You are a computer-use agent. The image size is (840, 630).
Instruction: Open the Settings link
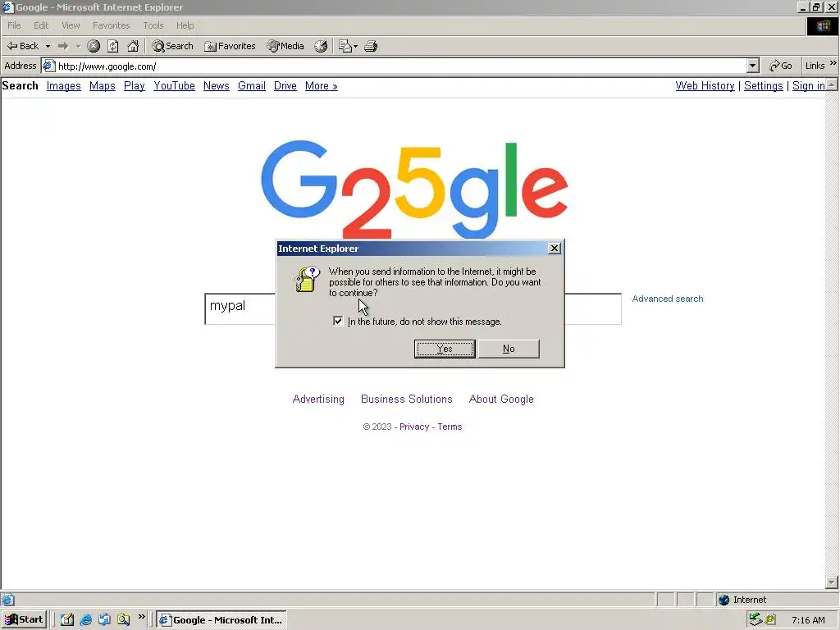pos(764,85)
